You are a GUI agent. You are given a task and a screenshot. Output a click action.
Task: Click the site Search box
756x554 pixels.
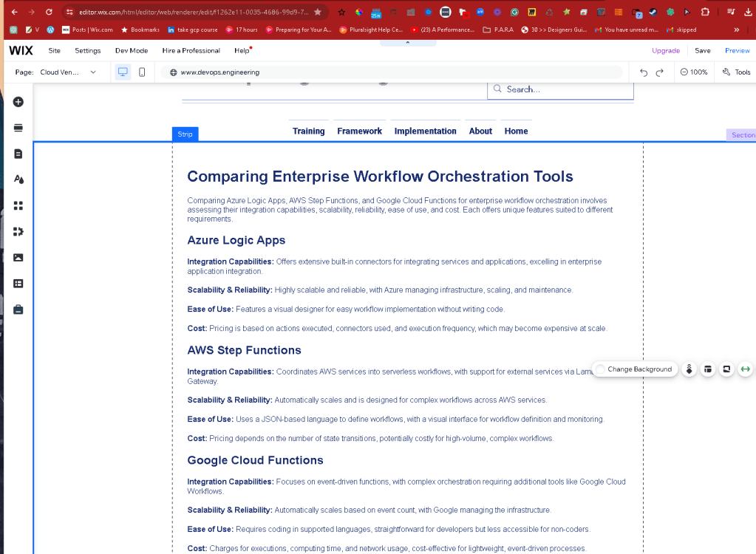click(x=560, y=89)
